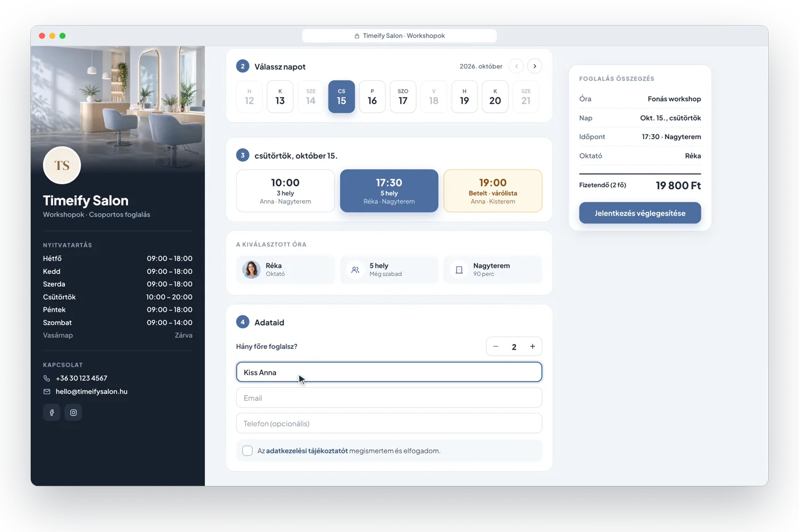The image size is (799, 532).
Task: Focus the name field containing Kiss Anna
Action: coord(389,372)
